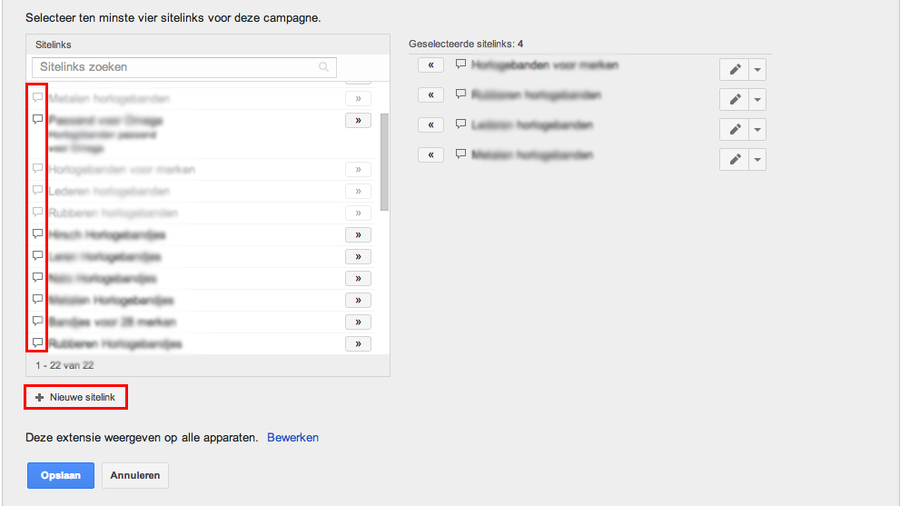Edit the selected Lederen horlogebanden sitelink

[x=734, y=130]
